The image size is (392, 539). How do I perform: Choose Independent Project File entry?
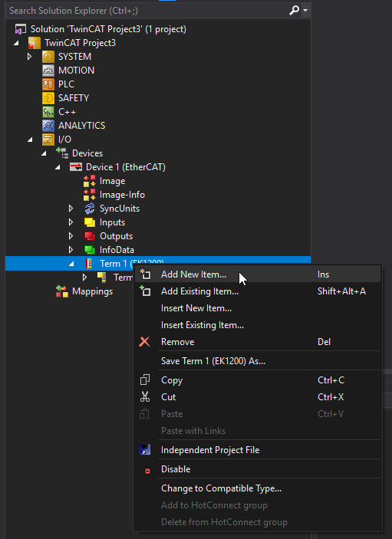(x=258, y=450)
